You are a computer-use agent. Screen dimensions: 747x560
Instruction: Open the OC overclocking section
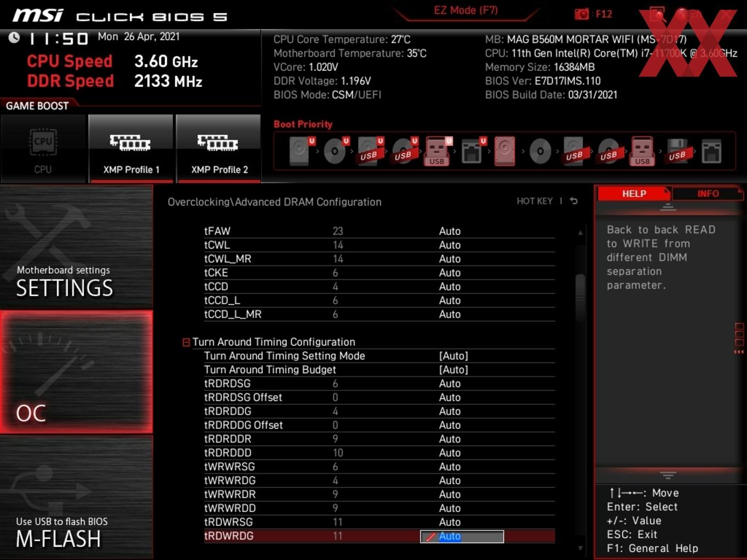[76, 372]
